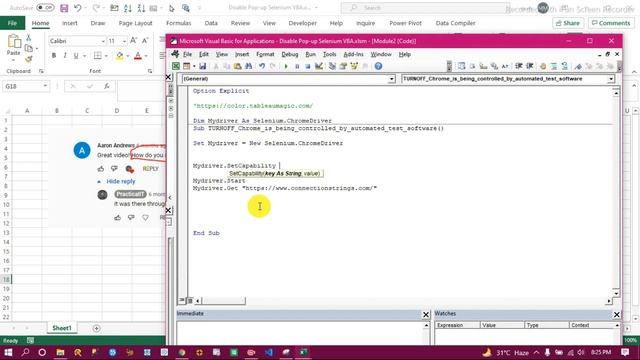Toggle VBA Design Mode icon
This screenshot has height=360, width=640.
point(319,66)
